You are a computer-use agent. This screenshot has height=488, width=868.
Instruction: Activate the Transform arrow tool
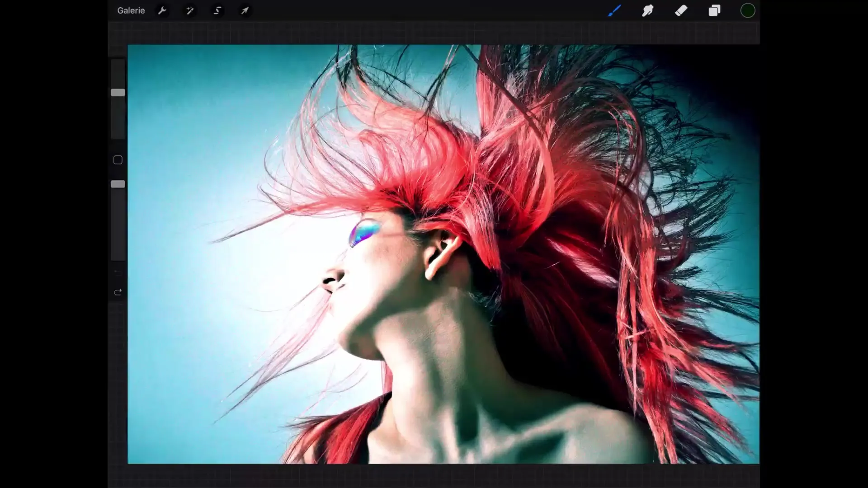(x=245, y=10)
